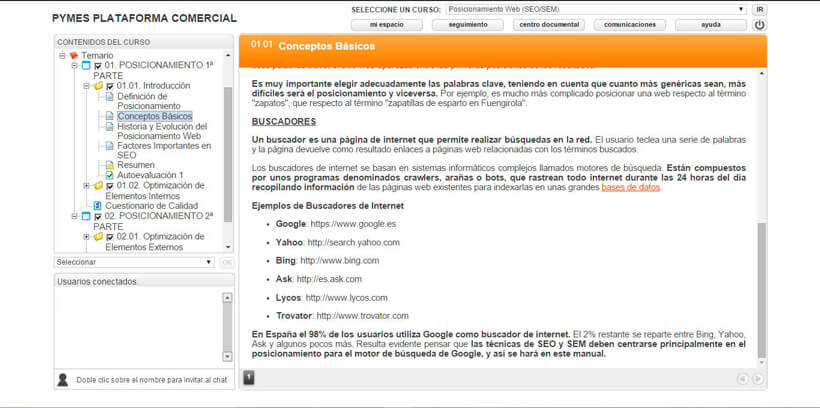Click the user silhouette chat icon
This screenshot has height=408, width=820.
pos(63,380)
